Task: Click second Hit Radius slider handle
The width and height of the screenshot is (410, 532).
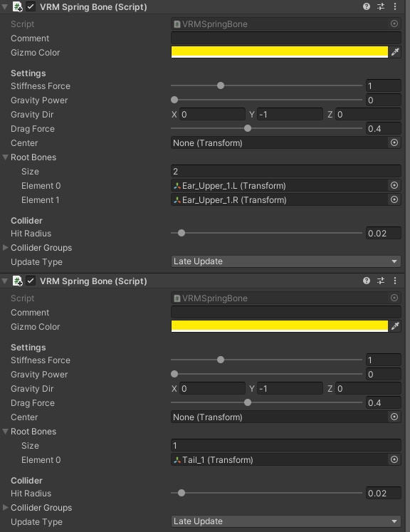Action: (182, 493)
